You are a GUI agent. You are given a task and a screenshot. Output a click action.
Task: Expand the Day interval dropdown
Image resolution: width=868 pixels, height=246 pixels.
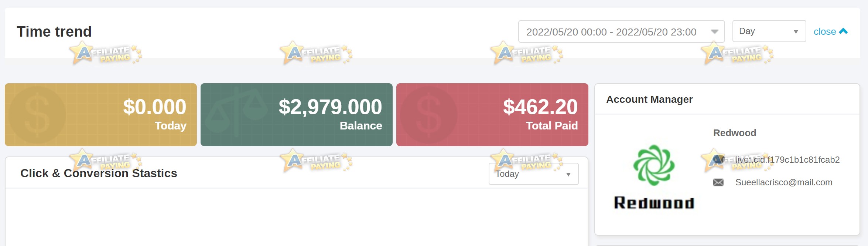(769, 31)
